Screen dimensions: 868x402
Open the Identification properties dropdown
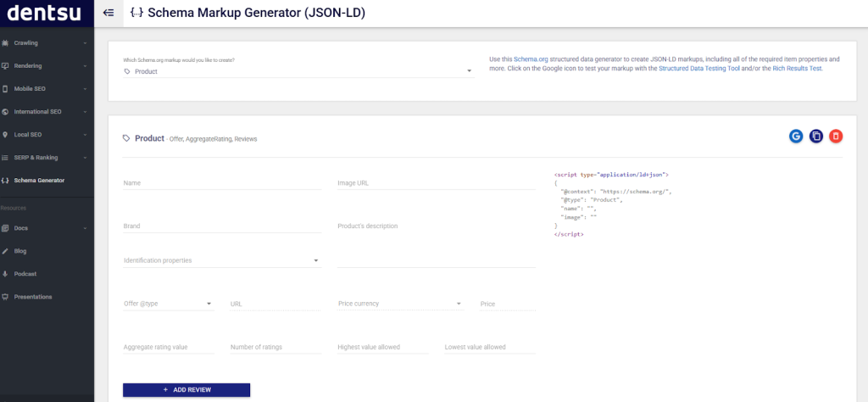pos(221,260)
